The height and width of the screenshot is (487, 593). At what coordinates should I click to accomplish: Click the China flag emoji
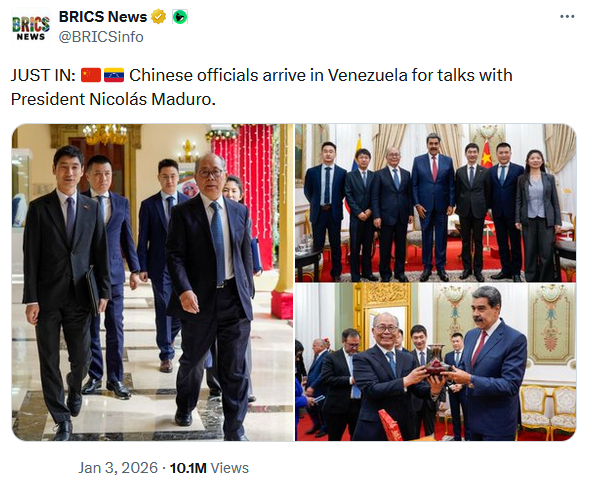point(91,75)
